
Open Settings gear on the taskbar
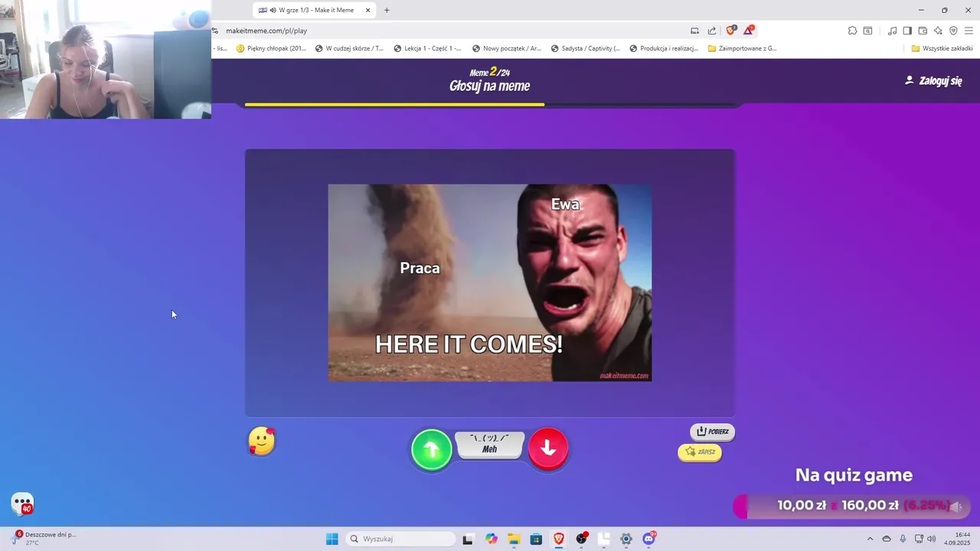626,539
